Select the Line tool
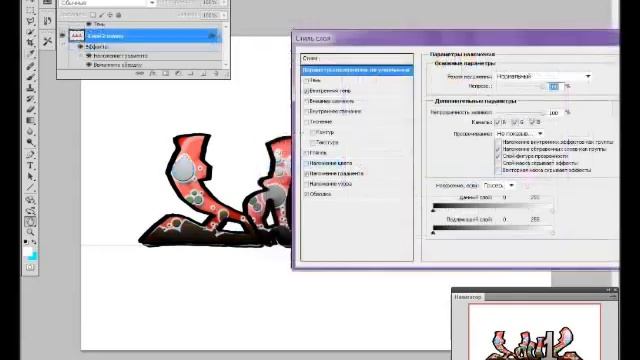640x360 pixels. click(31, 187)
